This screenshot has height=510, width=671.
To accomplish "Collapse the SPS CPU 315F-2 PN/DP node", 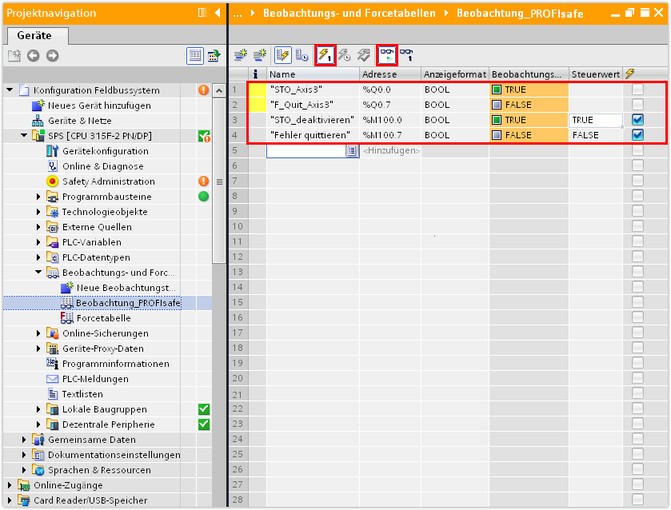I will pyautogui.click(x=25, y=136).
